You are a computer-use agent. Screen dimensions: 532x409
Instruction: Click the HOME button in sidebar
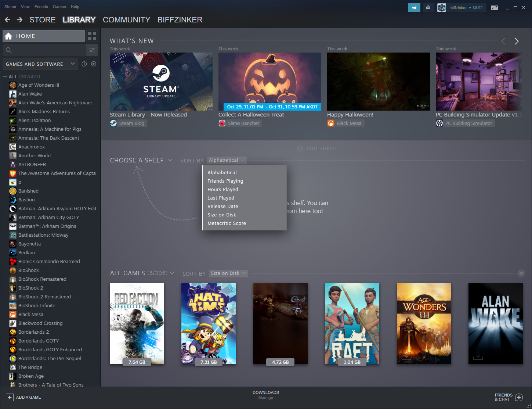44,36
